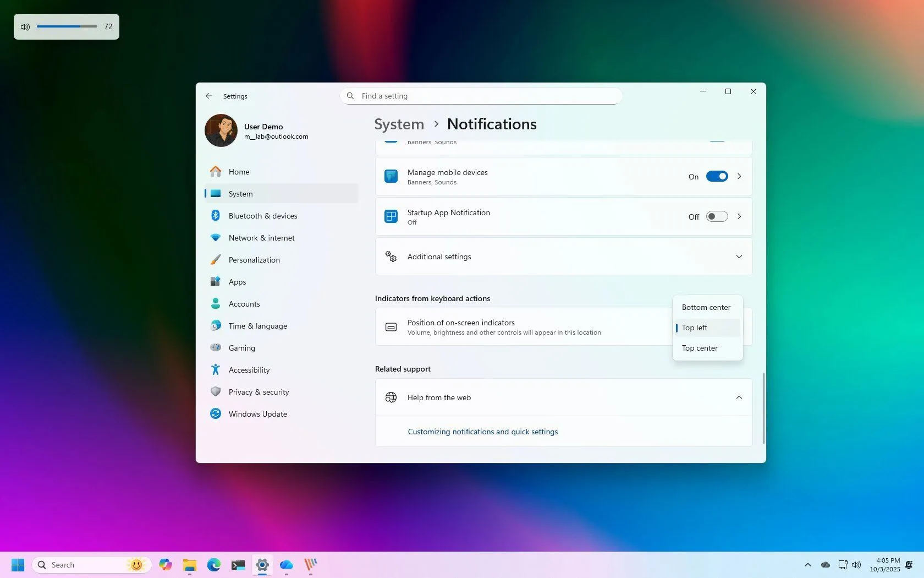Go back using the Settings back arrow
Screen dimensions: 924x578
pos(209,96)
